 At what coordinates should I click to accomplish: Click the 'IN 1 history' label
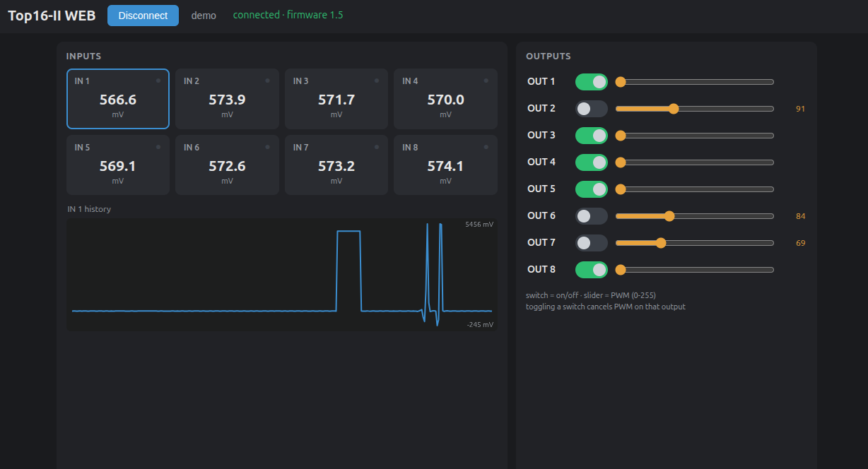pyautogui.click(x=89, y=209)
